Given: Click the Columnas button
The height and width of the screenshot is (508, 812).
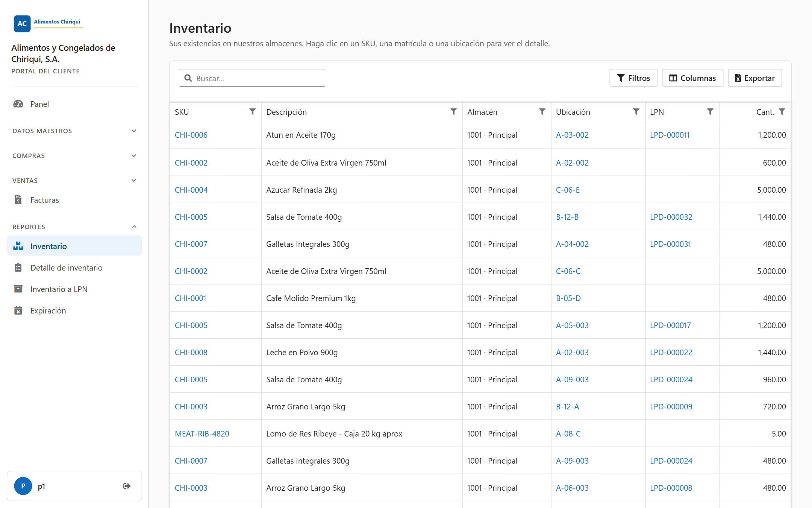Looking at the screenshot, I should (x=692, y=78).
